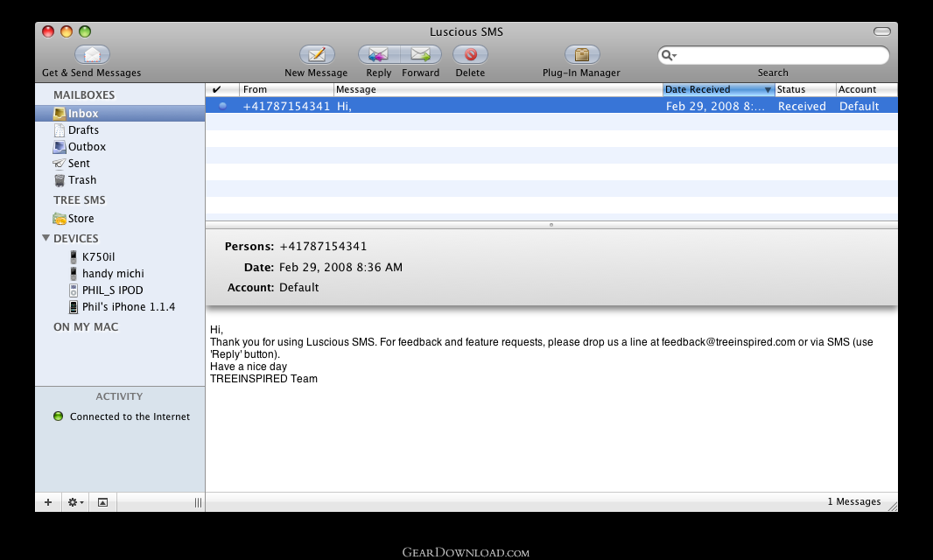933x560 pixels.
Task: Click the Feb 29, 2008 date cell
Action: [714, 106]
